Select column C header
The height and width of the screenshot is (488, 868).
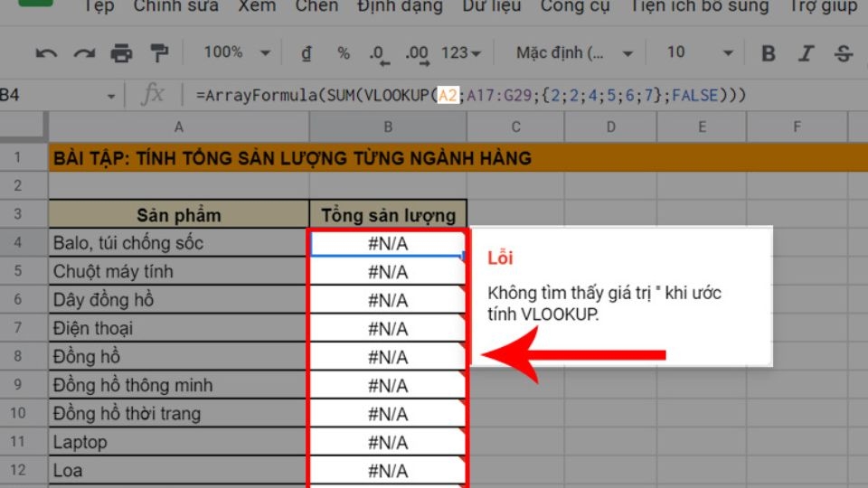tap(515, 127)
